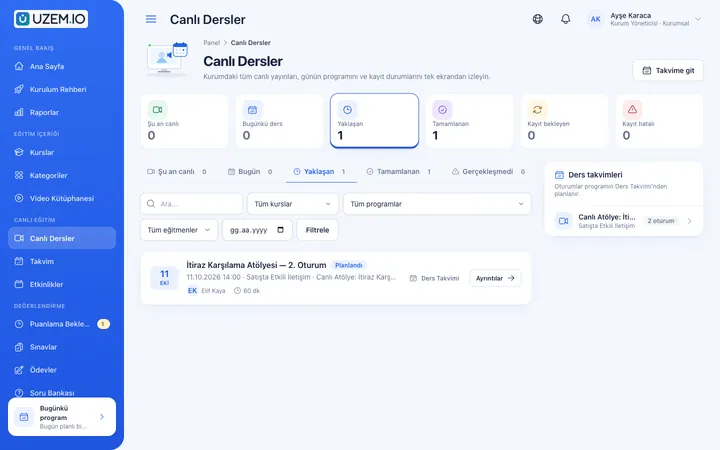Image resolution: width=720 pixels, height=450 pixels.
Task: Click the gg.aa.yyyy date field
Action: (257, 230)
